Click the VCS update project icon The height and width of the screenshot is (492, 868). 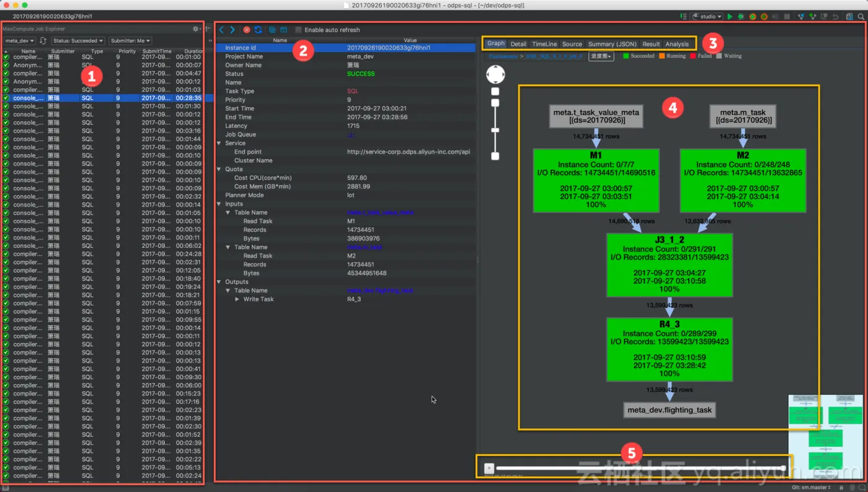[x=802, y=17]
